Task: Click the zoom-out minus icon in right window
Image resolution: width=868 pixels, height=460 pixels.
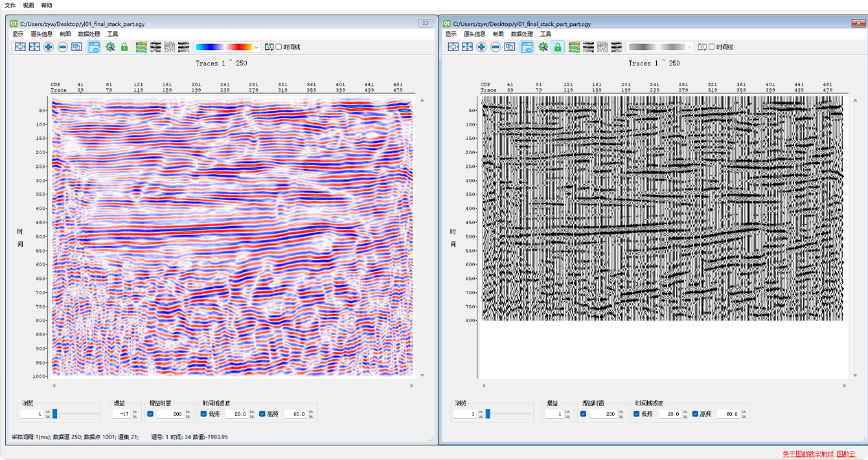Action: (496, 47)
